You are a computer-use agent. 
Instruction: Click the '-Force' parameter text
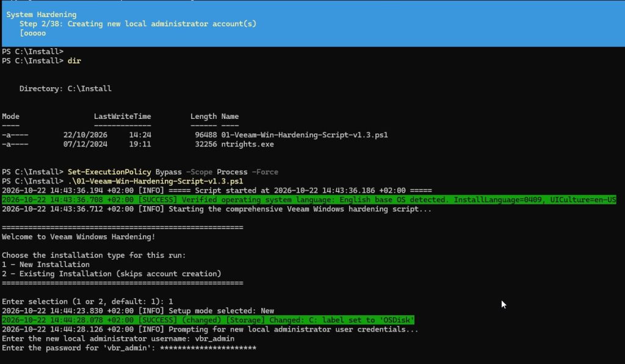(265, 172)
